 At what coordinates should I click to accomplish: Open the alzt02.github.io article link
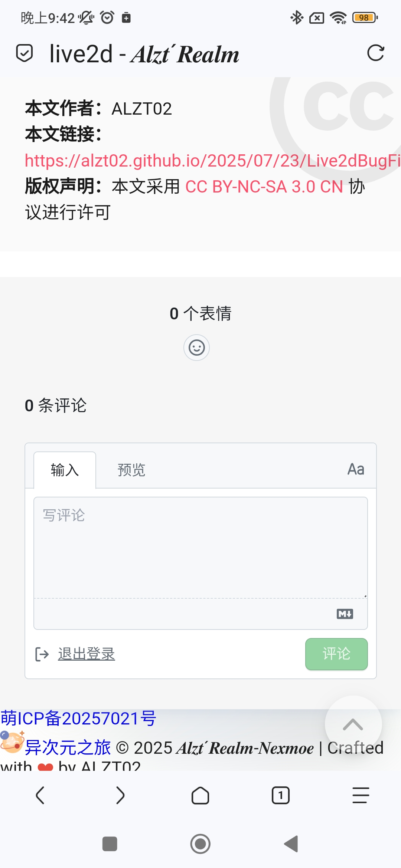(213, 161)
